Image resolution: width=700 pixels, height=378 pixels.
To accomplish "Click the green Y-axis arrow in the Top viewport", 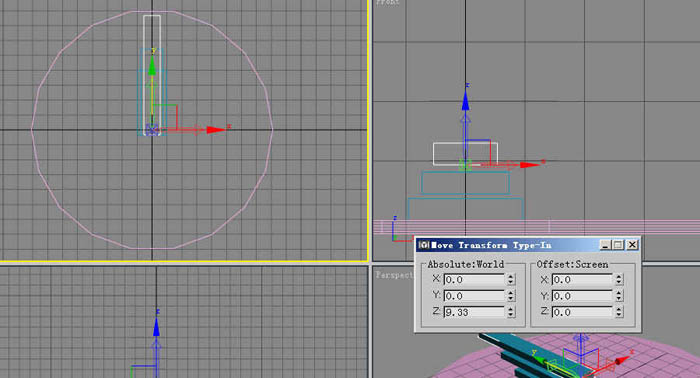I will (152, 66).
